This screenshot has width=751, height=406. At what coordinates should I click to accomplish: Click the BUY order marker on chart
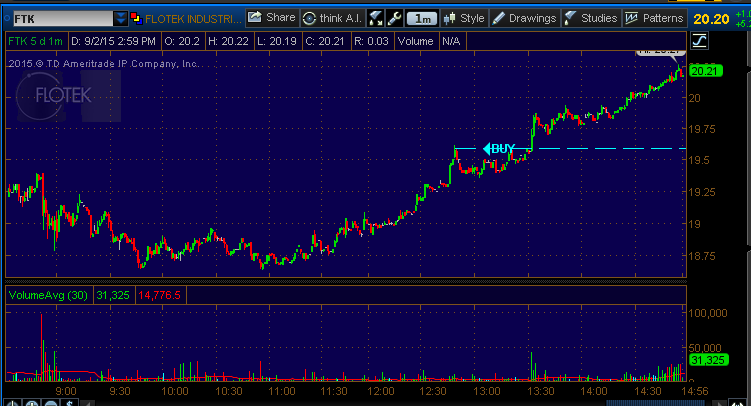point(500,149)
